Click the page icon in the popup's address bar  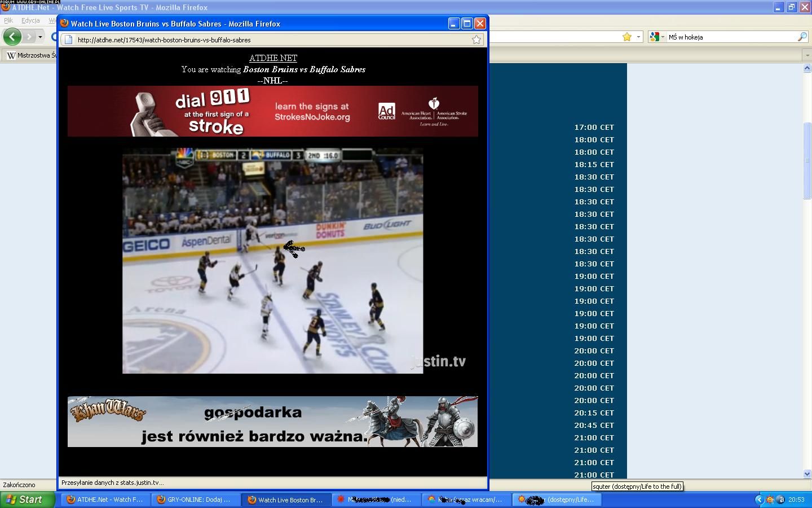pos(68,40)
